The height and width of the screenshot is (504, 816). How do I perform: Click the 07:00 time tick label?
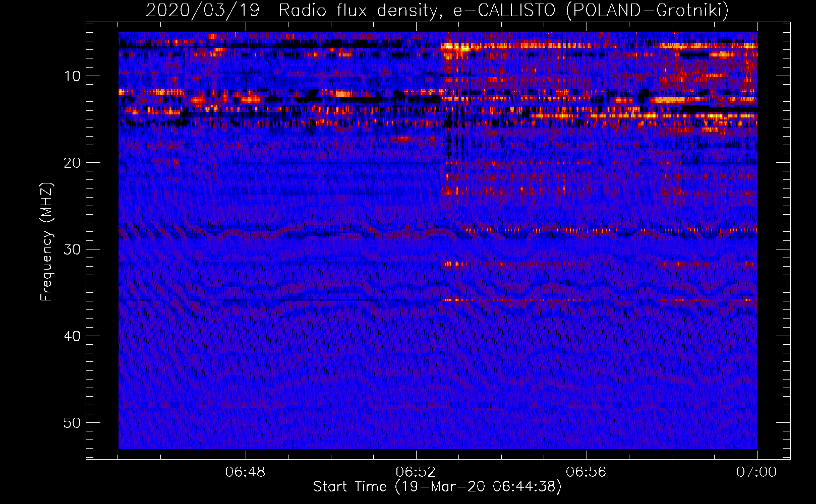coord(756,472)
